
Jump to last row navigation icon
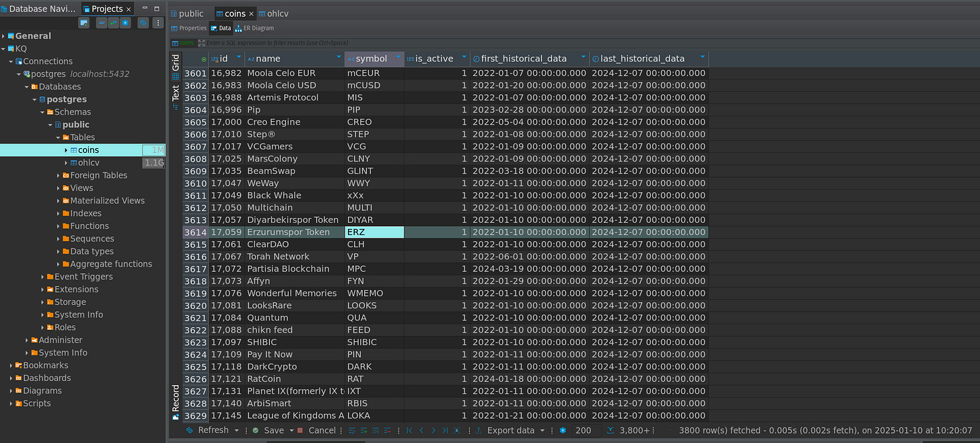pos(445,430)
